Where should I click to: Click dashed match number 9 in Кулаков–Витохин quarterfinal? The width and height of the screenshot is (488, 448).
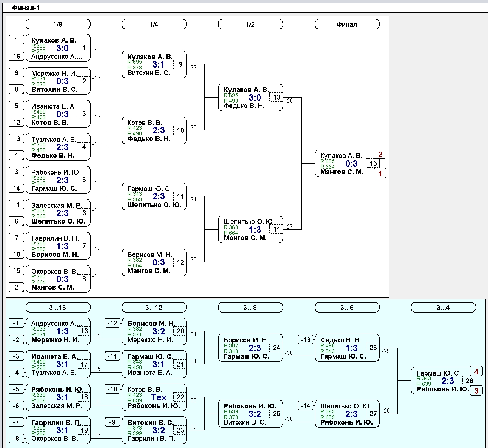[x=180, y=64]
